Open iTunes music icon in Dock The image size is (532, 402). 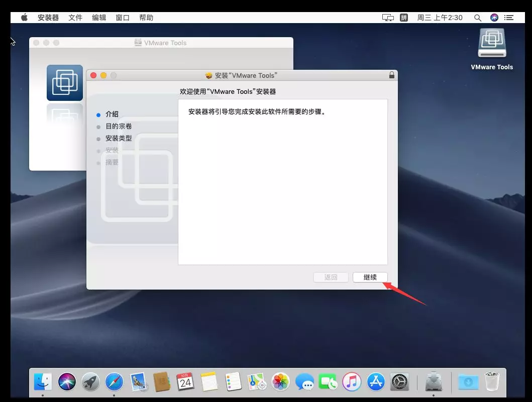tap(352, 381)
